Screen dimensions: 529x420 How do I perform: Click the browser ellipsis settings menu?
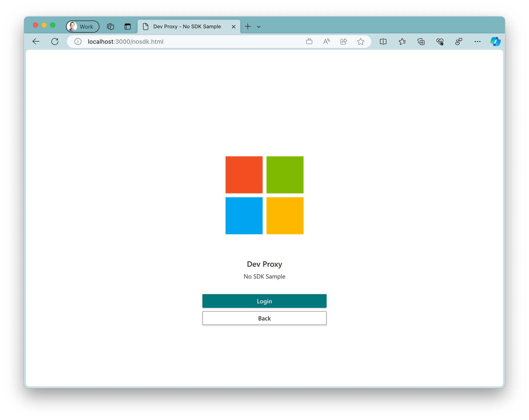pos(477,42)
